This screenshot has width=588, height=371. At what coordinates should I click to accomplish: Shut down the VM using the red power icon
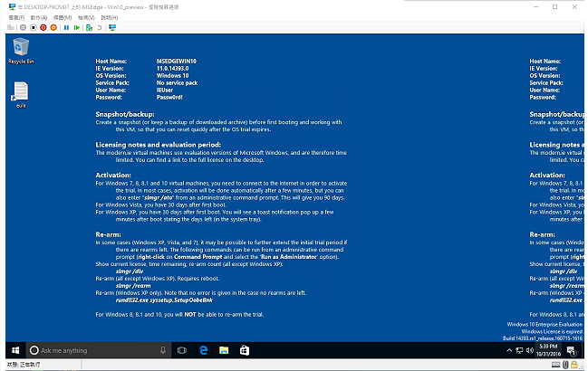pos(43,28)
